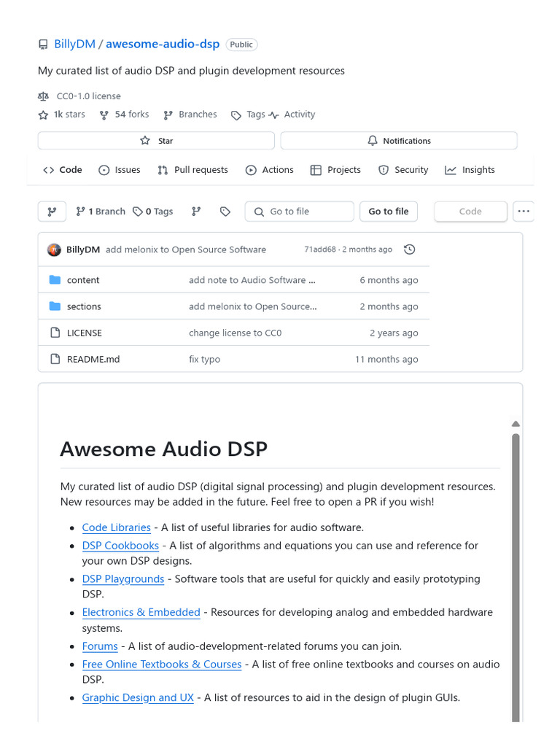This screenshot has width=560, height=747.
Task: Open the Projects tab
Action: pyautogui.click(x=335, y=170)
